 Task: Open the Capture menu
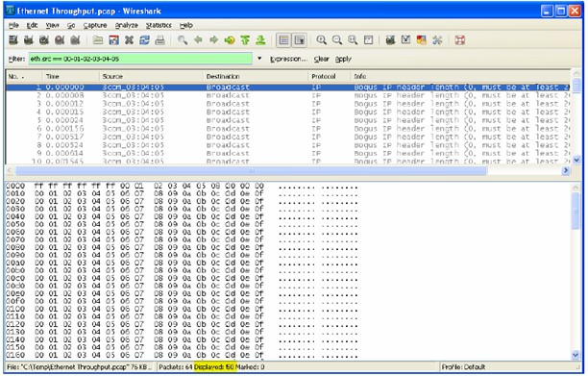click(95, 25)
